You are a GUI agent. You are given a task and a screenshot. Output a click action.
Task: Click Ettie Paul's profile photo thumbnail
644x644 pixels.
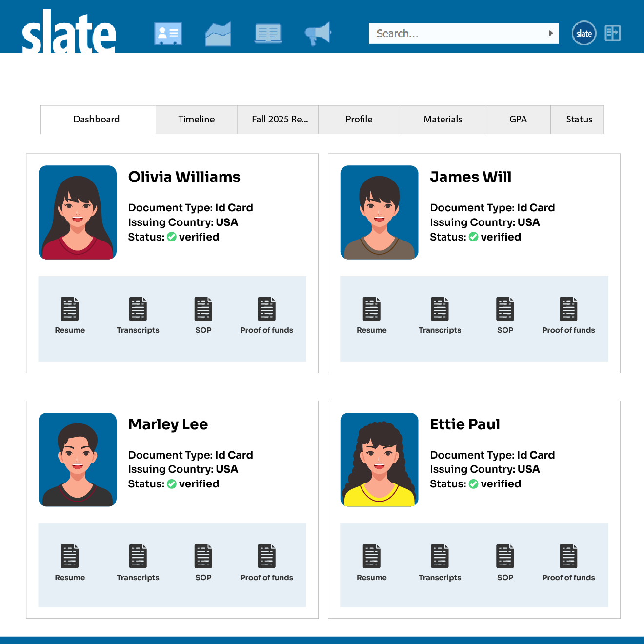pos(379,459)
